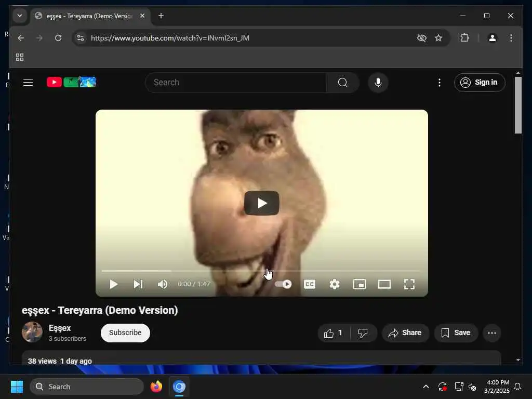Switch to theater mode
The width and height of the screenshot is (532, 399).
click(384, 284)
